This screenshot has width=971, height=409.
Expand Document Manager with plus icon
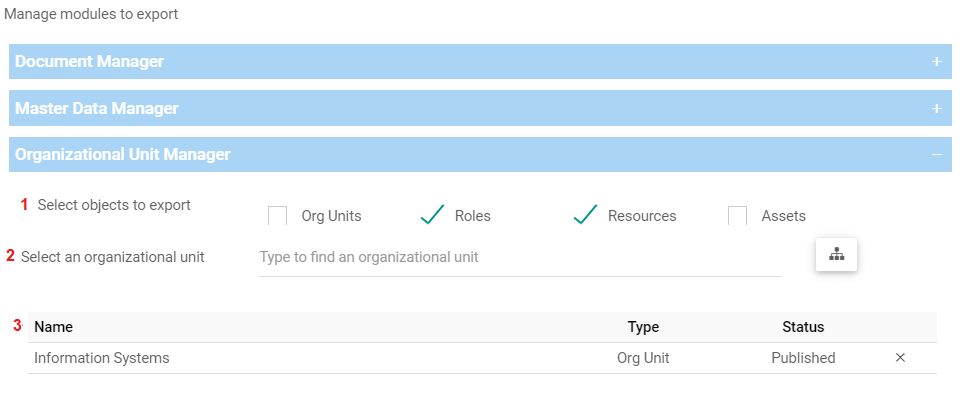(937, 62)
